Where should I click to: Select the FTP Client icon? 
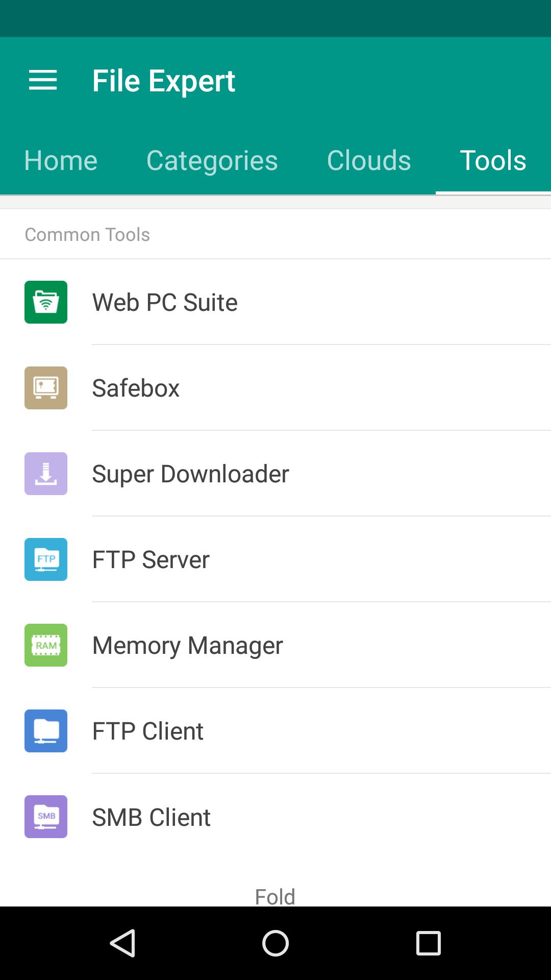45,731
